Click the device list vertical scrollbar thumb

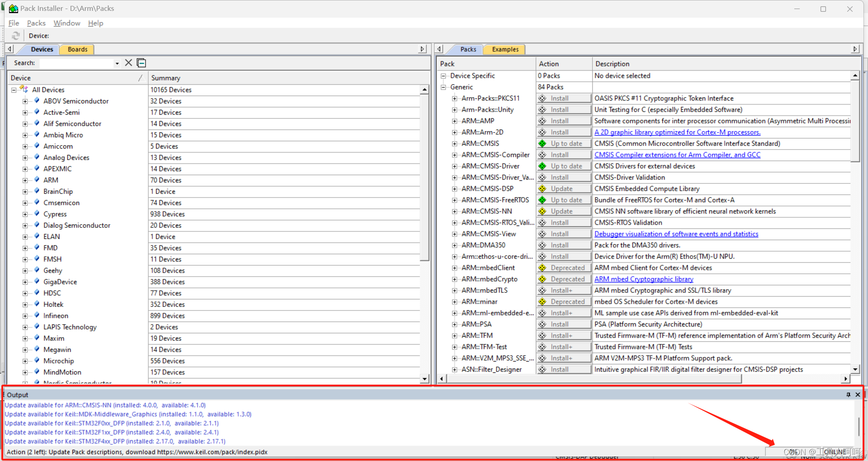(425, 178)
